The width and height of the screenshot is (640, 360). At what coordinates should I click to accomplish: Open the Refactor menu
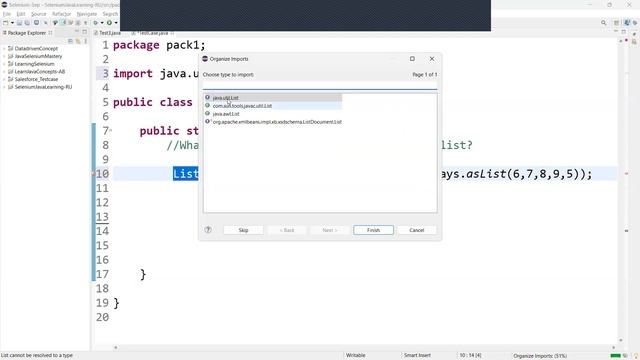(x=61, y=14)
